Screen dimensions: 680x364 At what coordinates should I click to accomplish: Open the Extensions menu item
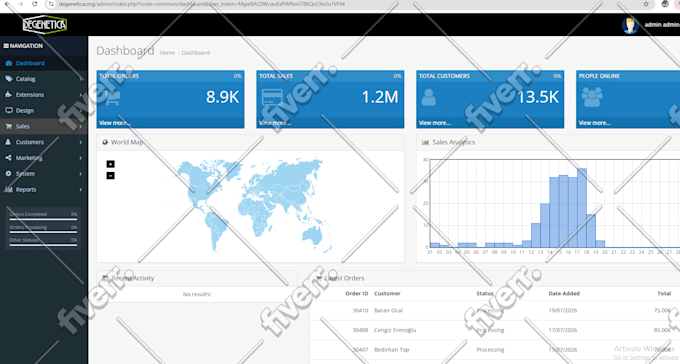tap(43, 95)
